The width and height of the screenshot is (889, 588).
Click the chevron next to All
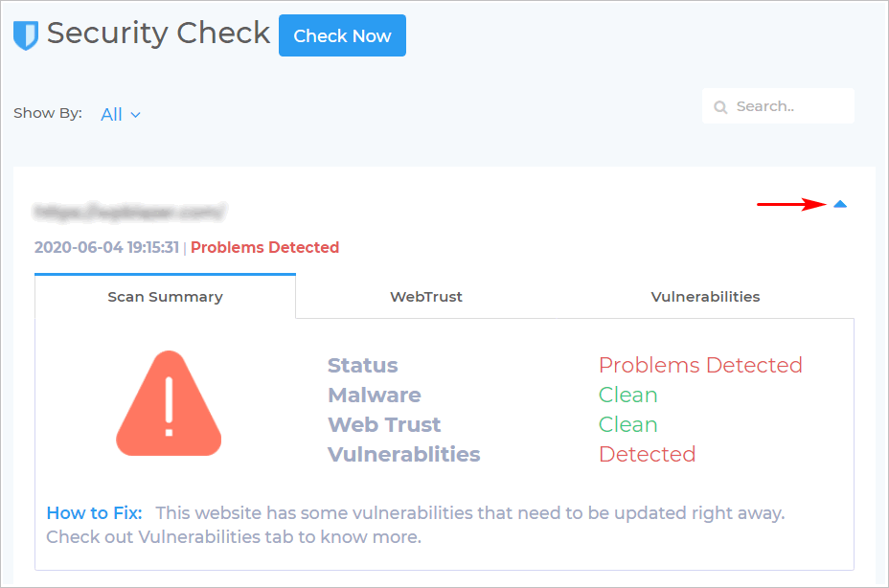tap(135, 115)
